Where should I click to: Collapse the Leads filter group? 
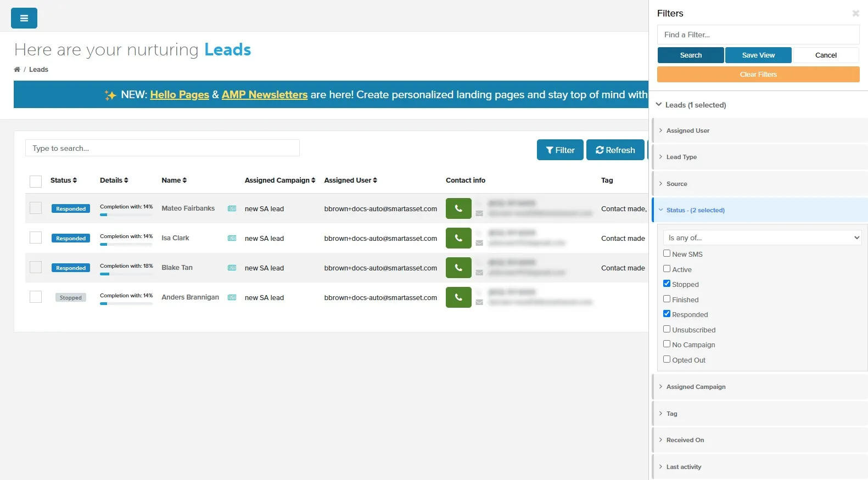coord(691,105)
